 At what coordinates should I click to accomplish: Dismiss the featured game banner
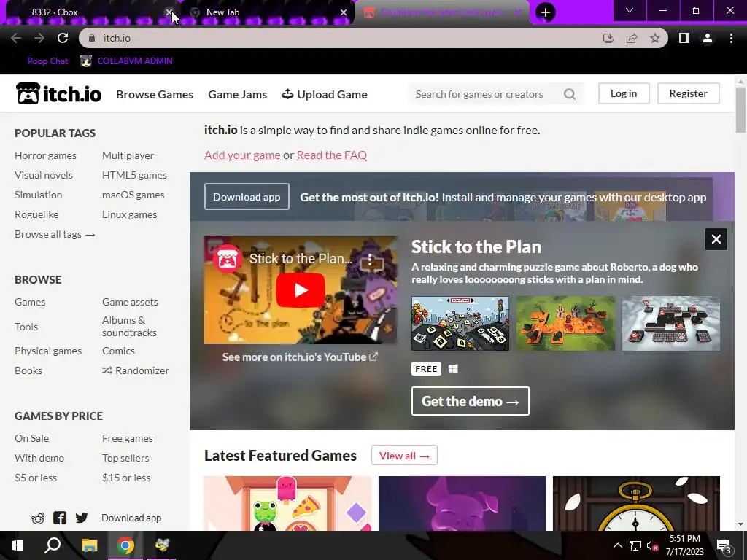[716, 239]
